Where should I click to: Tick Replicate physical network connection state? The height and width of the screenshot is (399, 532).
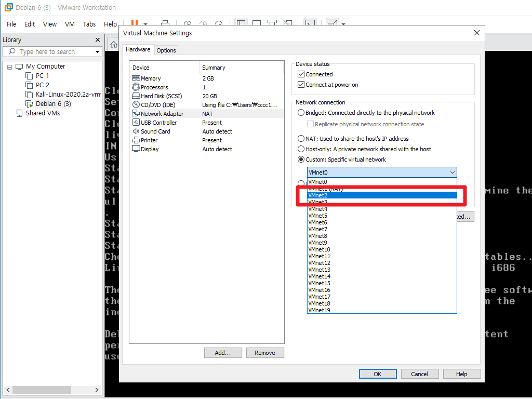(x=310, y=124)
